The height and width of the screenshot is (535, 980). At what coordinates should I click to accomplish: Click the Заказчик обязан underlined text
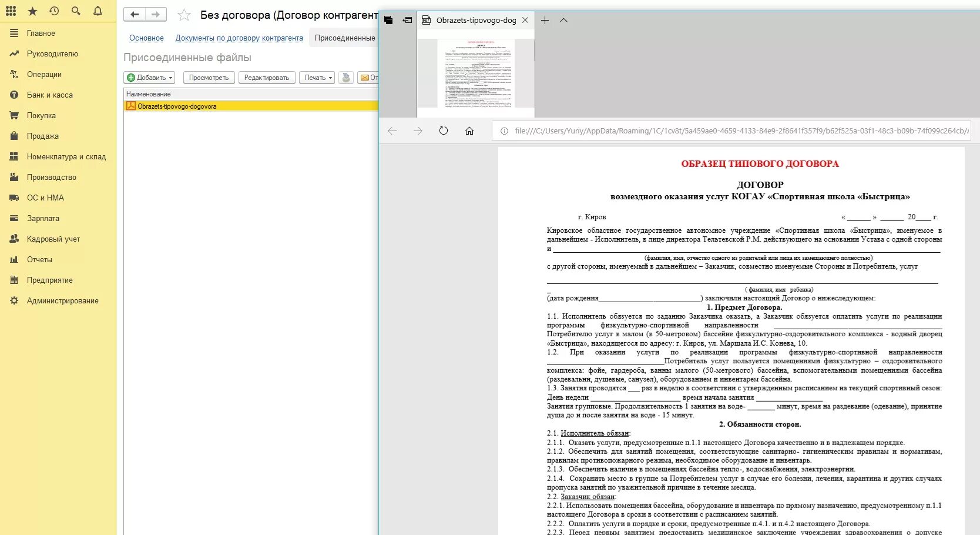pyautogui.click(x=588, y=497)
